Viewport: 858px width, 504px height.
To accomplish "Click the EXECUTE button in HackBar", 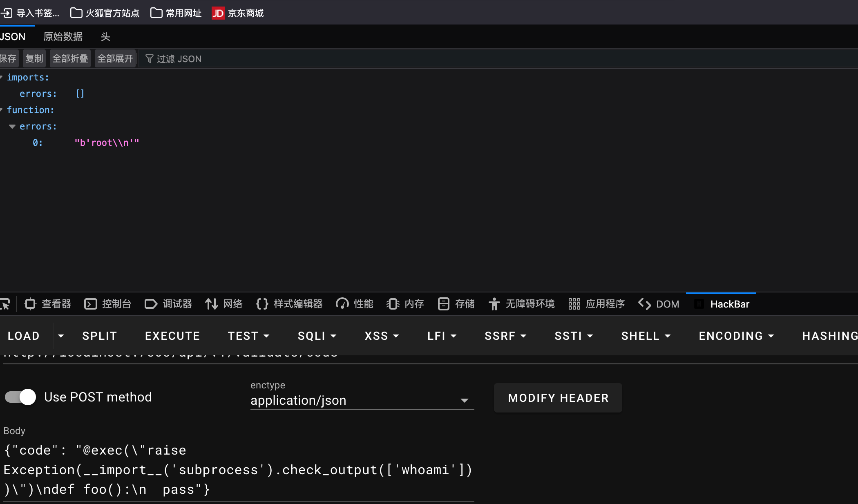I will coord(172,336).
